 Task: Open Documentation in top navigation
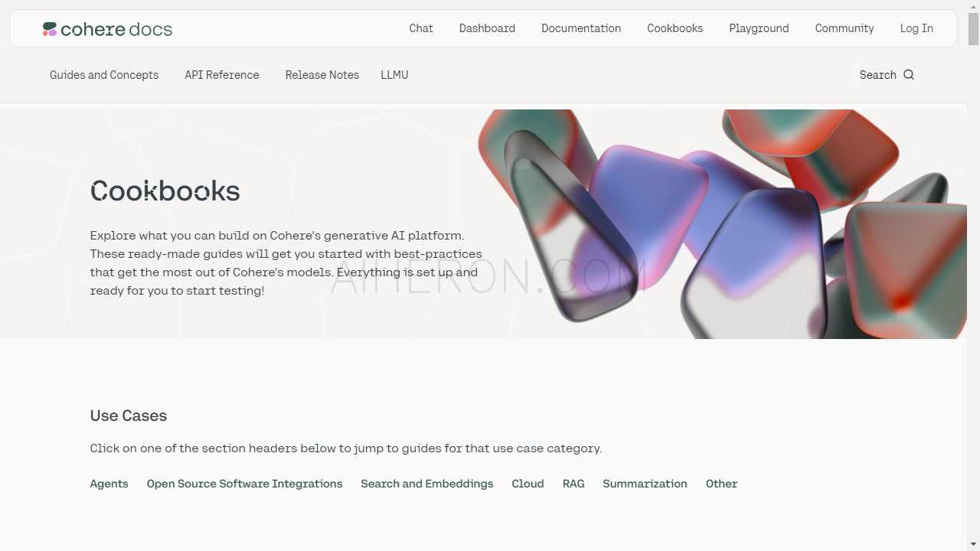[x=581, y=28]
